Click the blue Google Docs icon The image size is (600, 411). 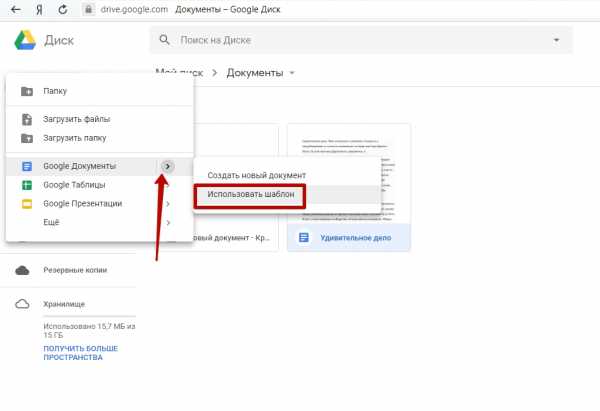pyautogui.click(x=27, y=166)
